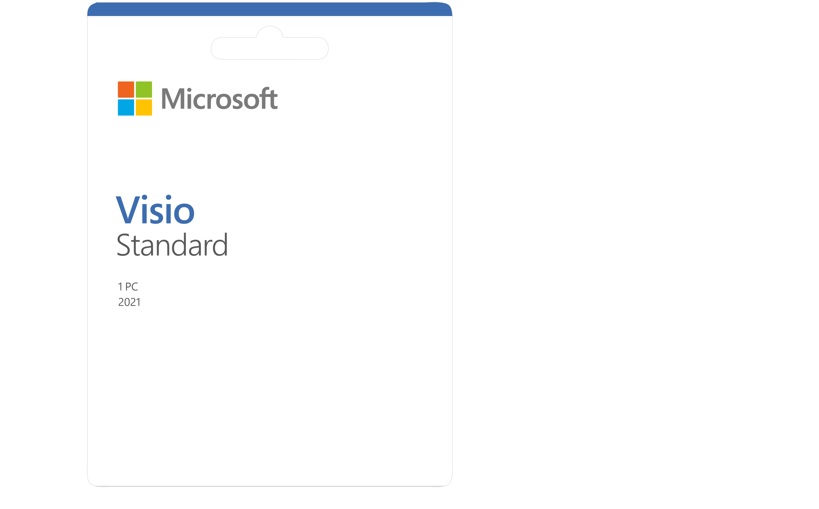Screen dimensions: 819x509
Task: Click the blank lower area of the product card
Action: (270, 400)
